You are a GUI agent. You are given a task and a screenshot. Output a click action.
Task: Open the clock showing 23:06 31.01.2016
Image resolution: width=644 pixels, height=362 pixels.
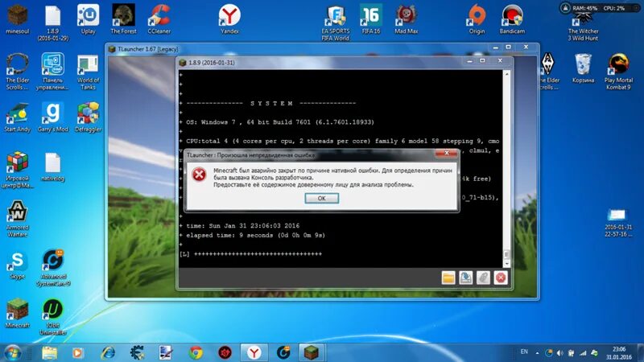point(619,353)
